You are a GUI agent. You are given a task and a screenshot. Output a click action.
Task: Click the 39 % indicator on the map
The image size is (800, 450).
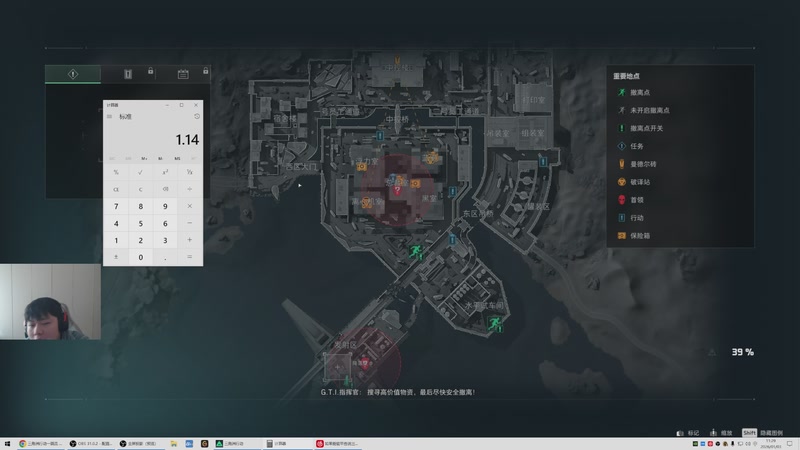[x=742, y=352]
